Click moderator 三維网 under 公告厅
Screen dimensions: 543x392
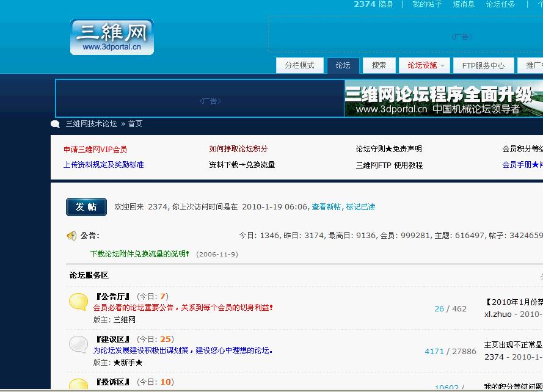pyautogui.click(x=125, y=319)
